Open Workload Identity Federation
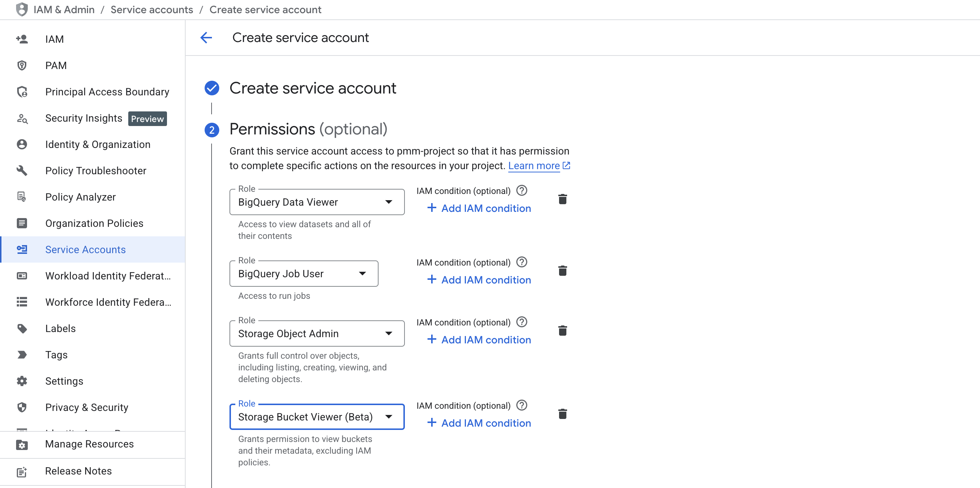Viewport: 980px width, 488px height. (108, 276)
